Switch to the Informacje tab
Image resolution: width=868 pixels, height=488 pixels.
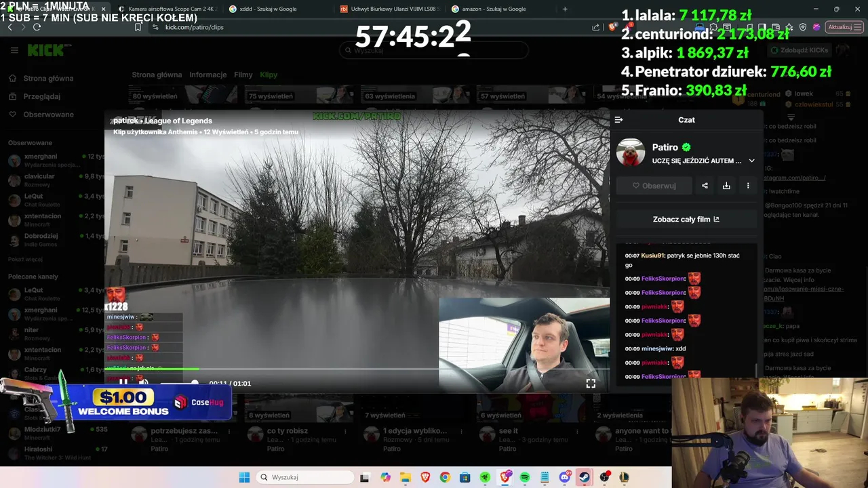[208, 75]
